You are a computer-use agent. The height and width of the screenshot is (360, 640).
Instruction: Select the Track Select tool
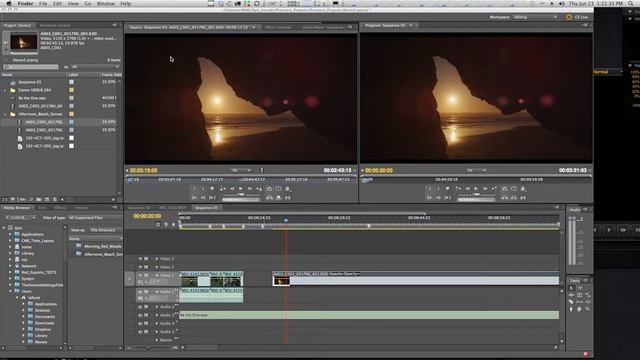tap(579, 288)
